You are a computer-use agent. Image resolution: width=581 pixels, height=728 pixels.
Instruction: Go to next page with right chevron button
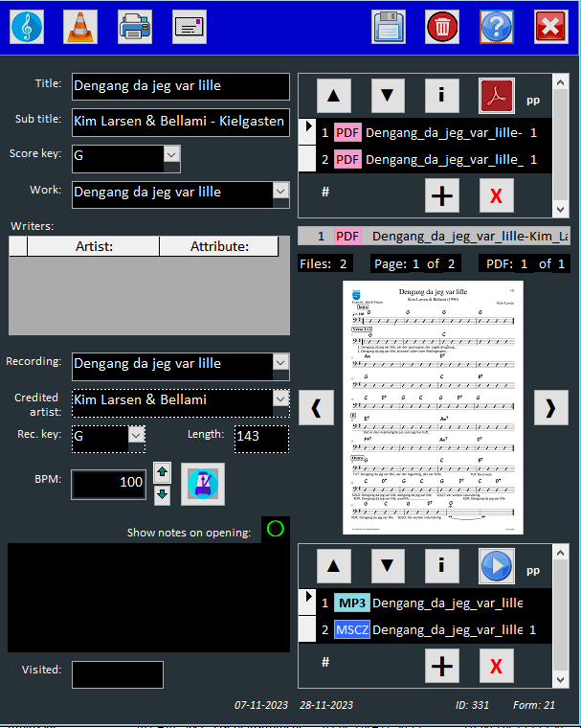550,407
